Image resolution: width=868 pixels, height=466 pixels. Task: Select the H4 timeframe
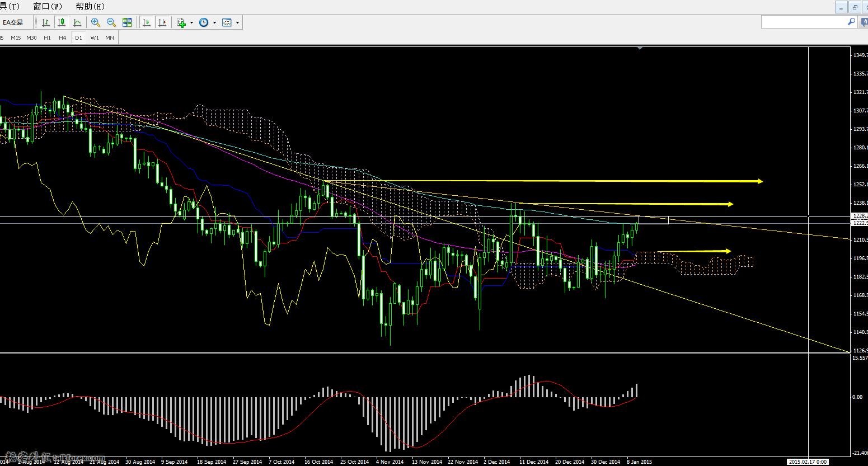63,37
